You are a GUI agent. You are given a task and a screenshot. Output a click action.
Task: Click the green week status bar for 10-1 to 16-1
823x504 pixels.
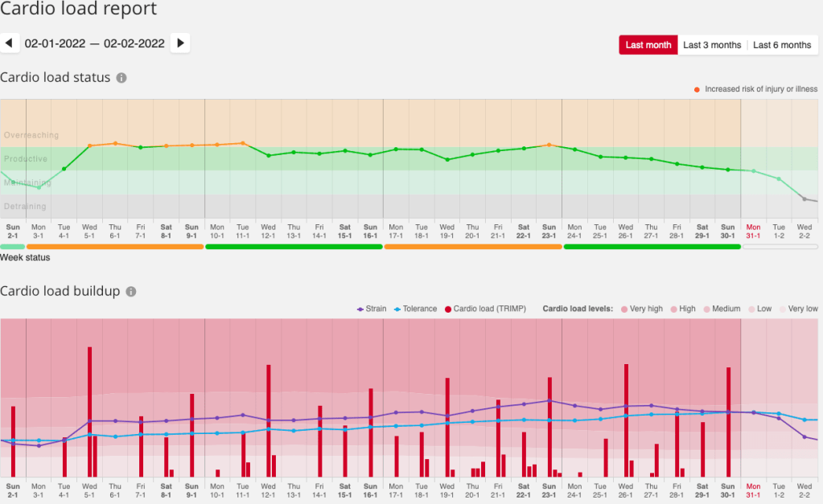tap(294, 247)
